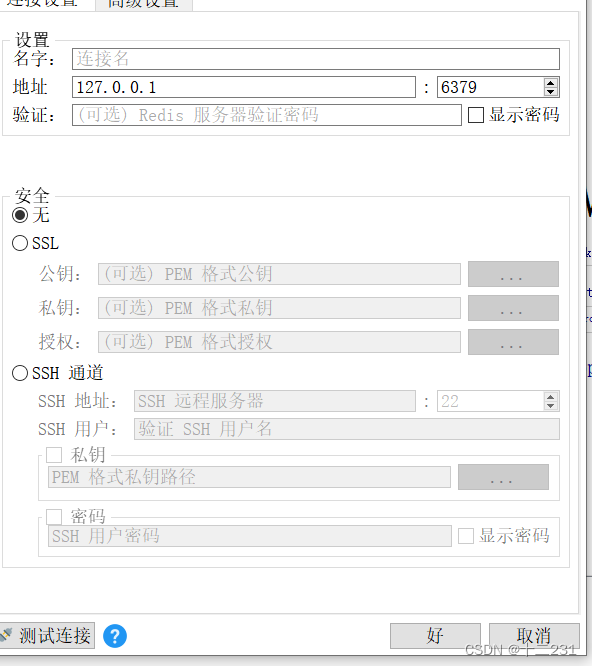Click the port field showing 6379
This screenshot has width=592, height=666.
pyautogui.click(x=491, y=87)
